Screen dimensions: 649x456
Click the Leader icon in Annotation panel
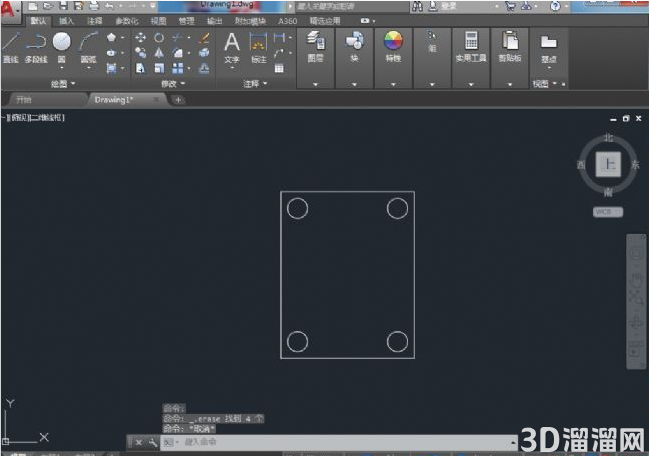click(x=279, y=53)
